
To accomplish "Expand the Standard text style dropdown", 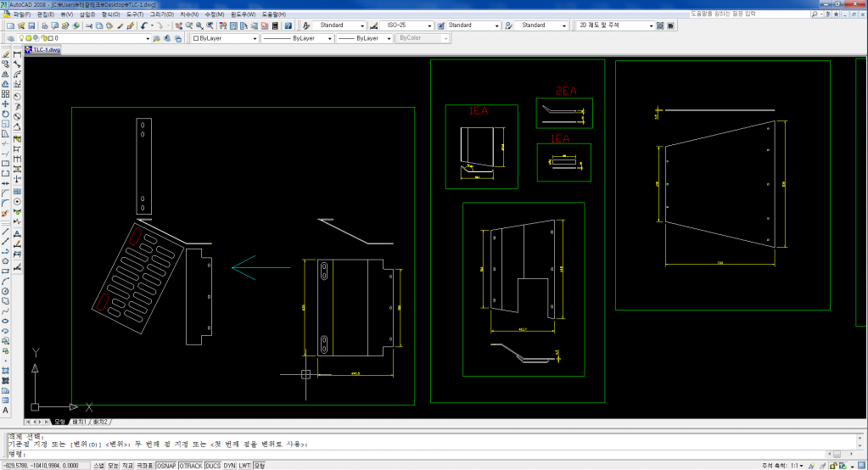I will click(x=362, y=25).
